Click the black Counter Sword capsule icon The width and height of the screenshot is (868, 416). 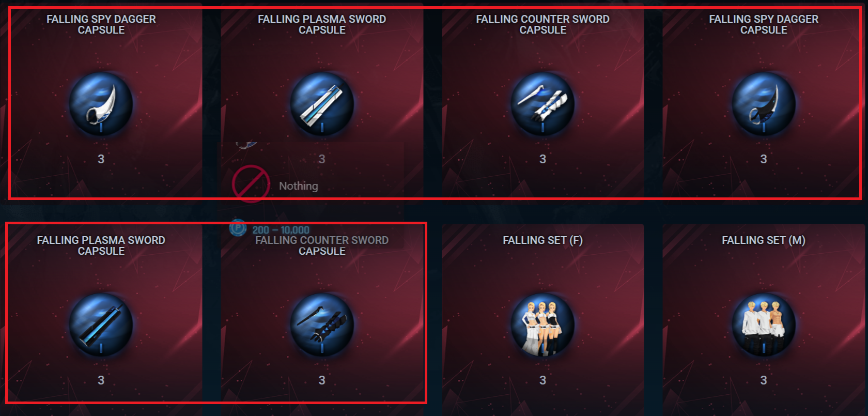pos(322,325)
